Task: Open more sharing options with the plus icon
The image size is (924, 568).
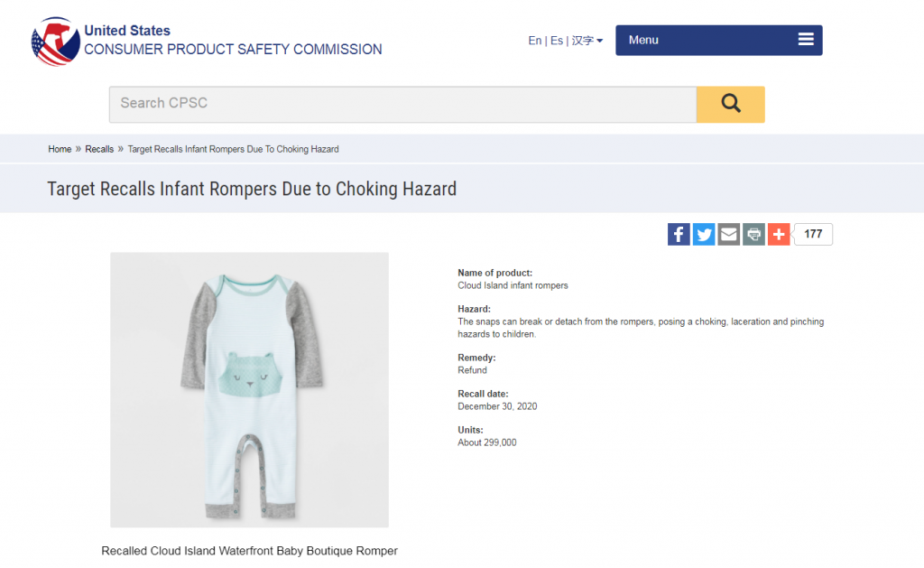Action: (779, 234)
